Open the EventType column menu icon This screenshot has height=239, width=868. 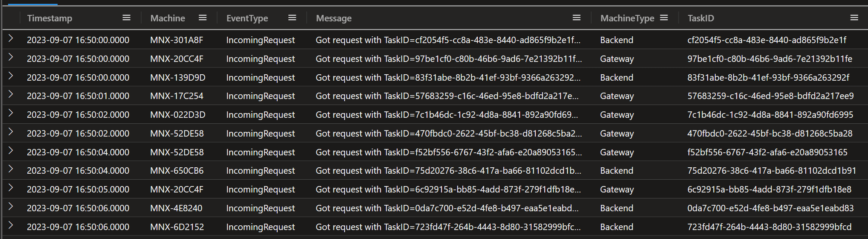292,18
